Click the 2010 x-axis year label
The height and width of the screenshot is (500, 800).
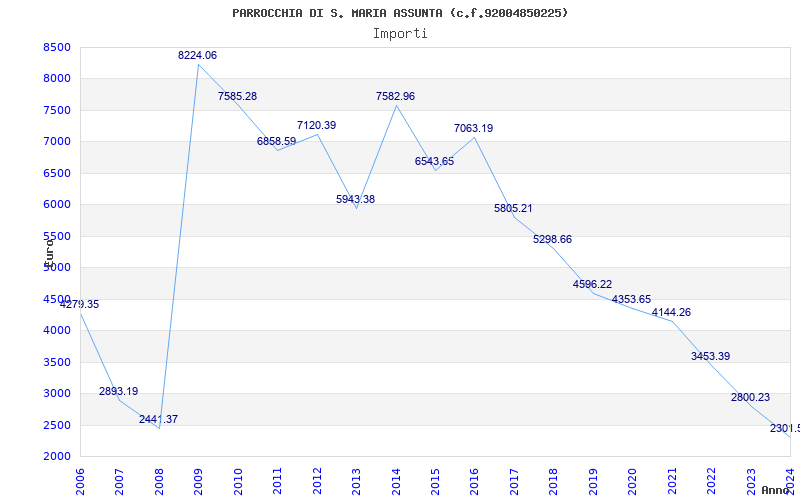[238, 482]
